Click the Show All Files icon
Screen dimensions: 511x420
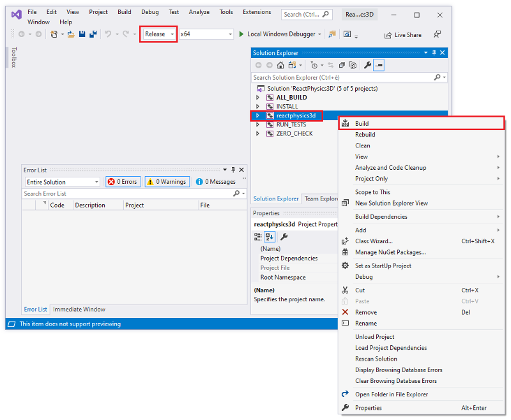tap(353, 65)
